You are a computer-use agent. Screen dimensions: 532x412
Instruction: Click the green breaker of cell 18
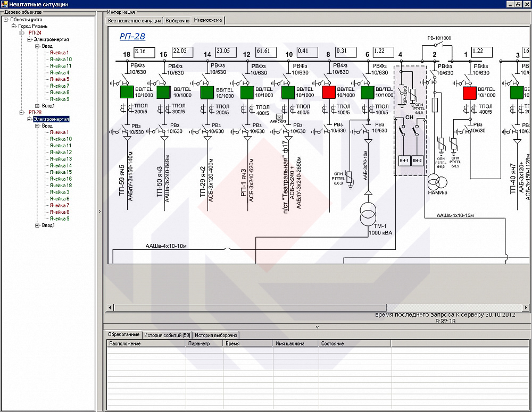pyautogui.click(x=127, y=92)
